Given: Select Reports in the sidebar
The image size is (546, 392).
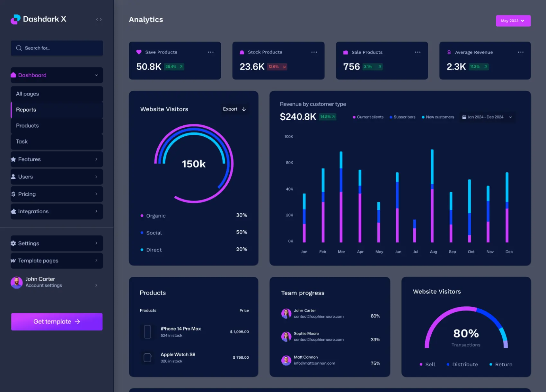Looking at the screenshot, I should click(26, 110).
